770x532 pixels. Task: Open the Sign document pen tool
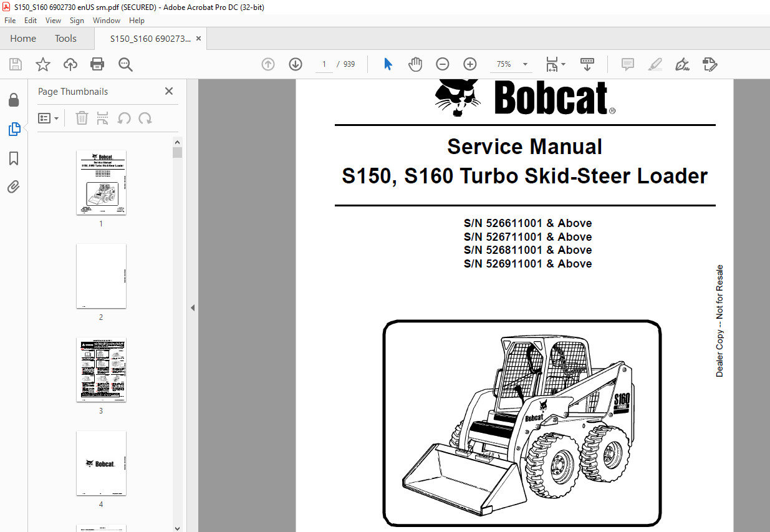tap(682, 64)
